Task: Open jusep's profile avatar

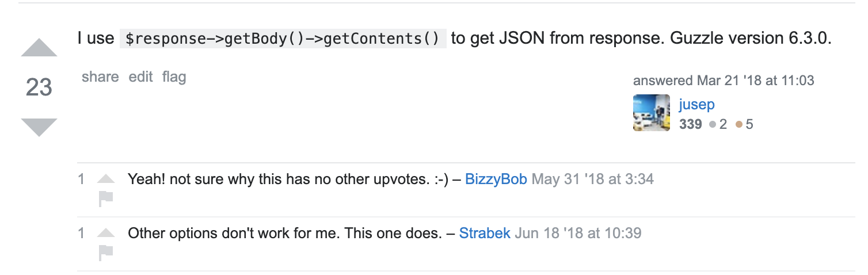Action: coord(651,113)
